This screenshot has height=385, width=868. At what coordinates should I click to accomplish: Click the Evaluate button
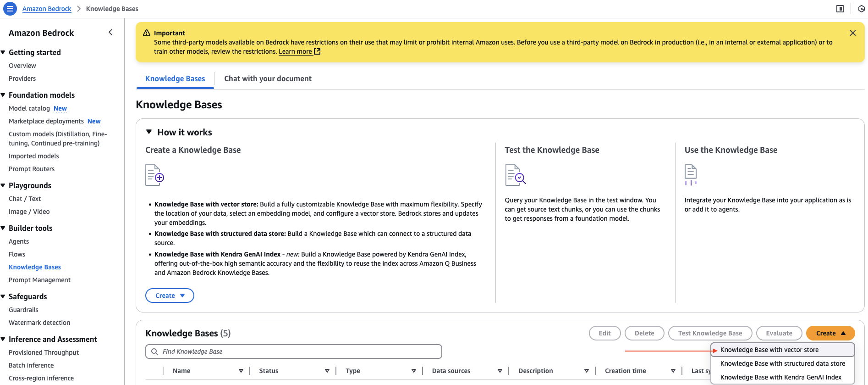(779, 333)
